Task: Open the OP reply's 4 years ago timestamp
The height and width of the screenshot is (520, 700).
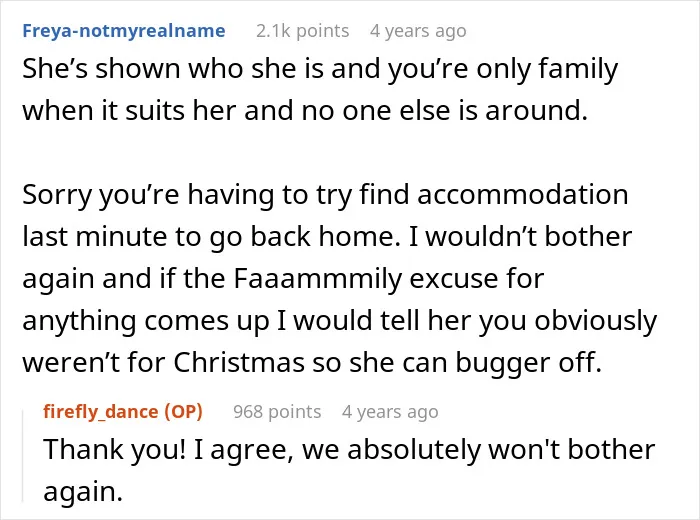Action: pyautogui.click(x=390, y=412)
